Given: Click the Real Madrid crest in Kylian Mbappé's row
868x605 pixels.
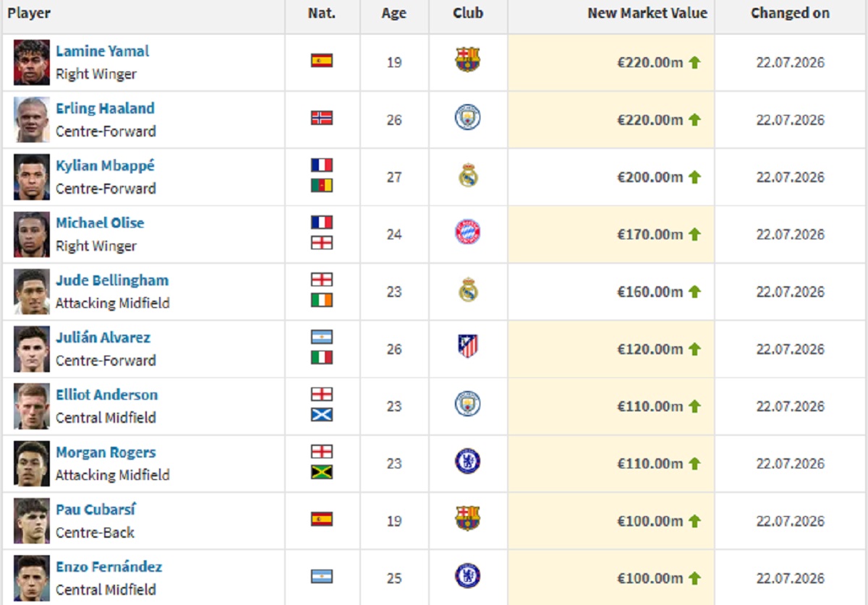Looking at the screenshot, I should [x=468, y=175].
